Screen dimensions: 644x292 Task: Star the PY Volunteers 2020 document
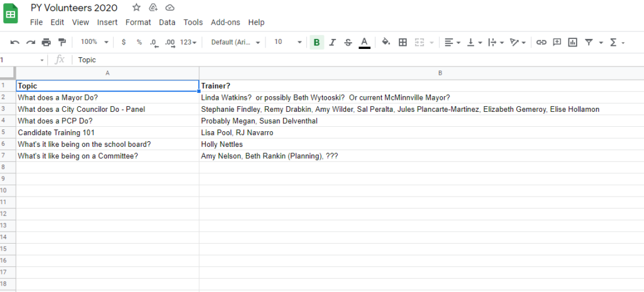pos(137,8)
